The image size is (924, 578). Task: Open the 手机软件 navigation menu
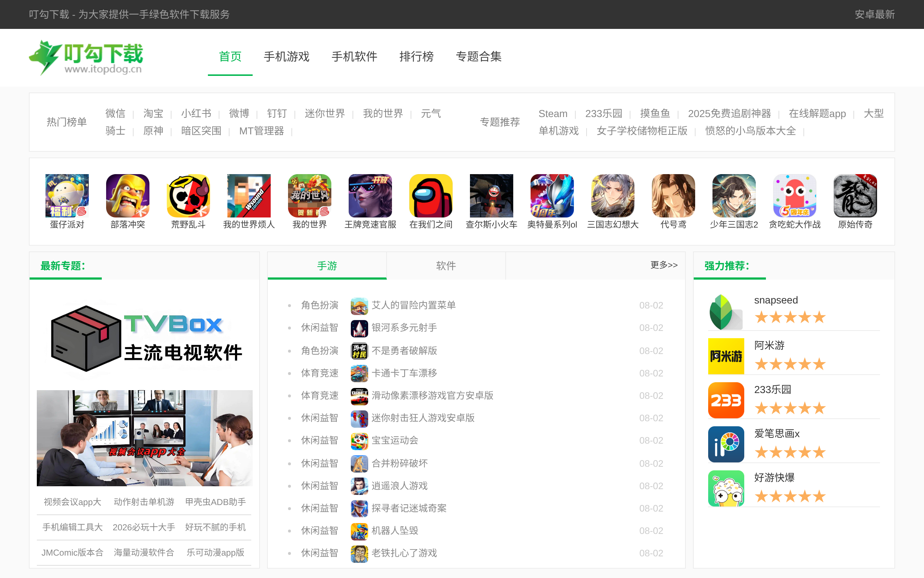[x=354, y=57]
